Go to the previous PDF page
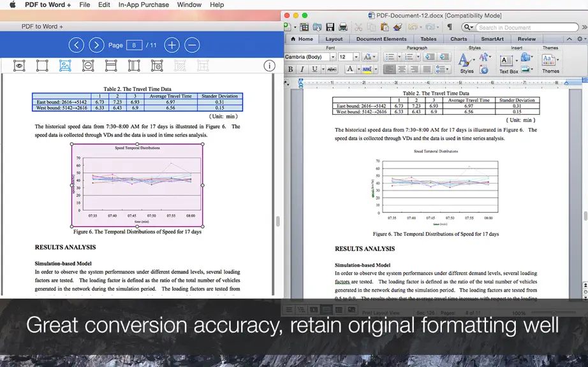Viewport: 588px width, 367px height. tap(76, 45)
